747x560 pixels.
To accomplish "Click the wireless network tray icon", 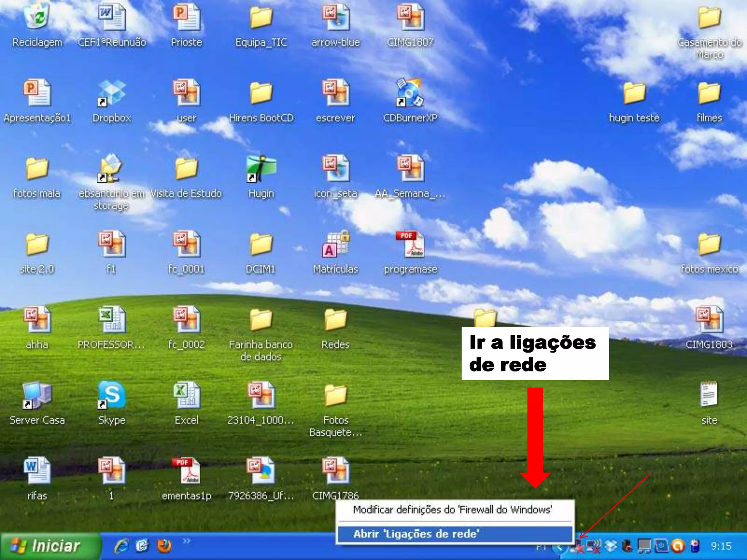I will click(x=594, y=546).
